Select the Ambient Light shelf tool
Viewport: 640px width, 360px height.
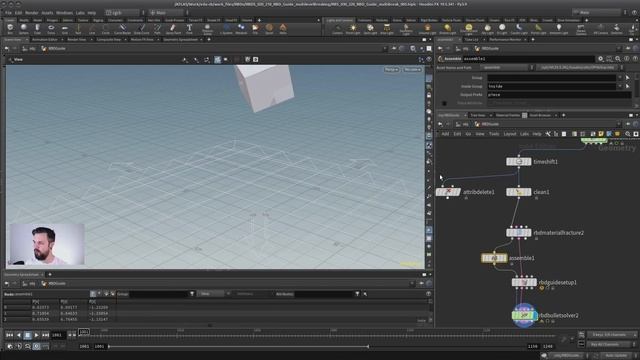pos(559,29)
